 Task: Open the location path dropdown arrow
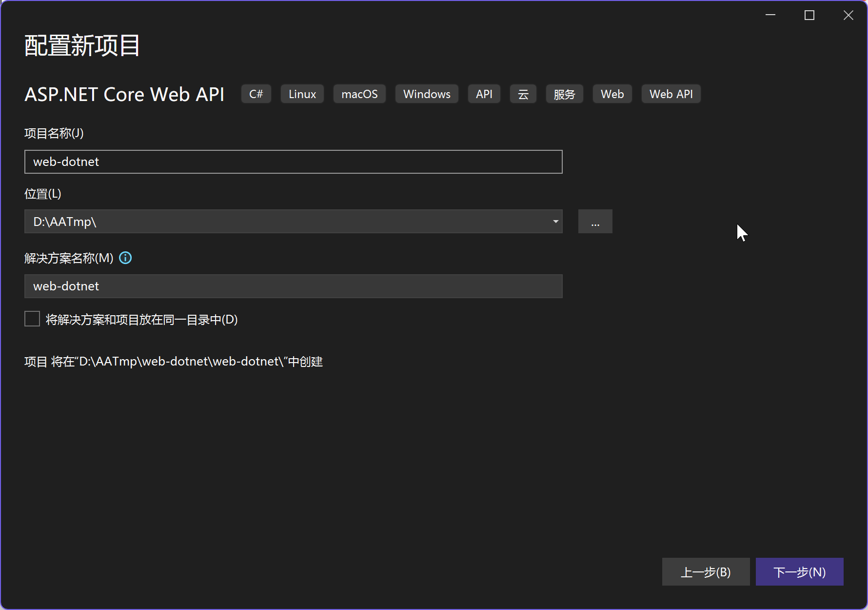(x=555, y=222)
